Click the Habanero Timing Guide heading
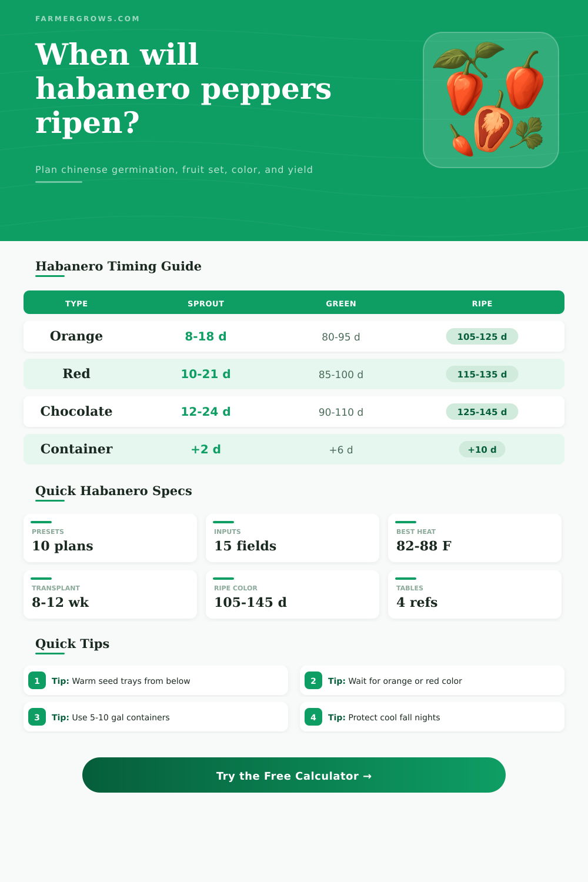Image resolution: width=588 pixels, height=882 pixels. [118, 266]
